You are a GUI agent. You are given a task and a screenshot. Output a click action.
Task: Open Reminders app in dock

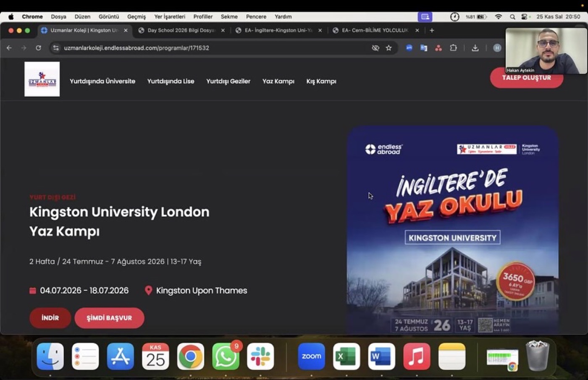(85, 356)
